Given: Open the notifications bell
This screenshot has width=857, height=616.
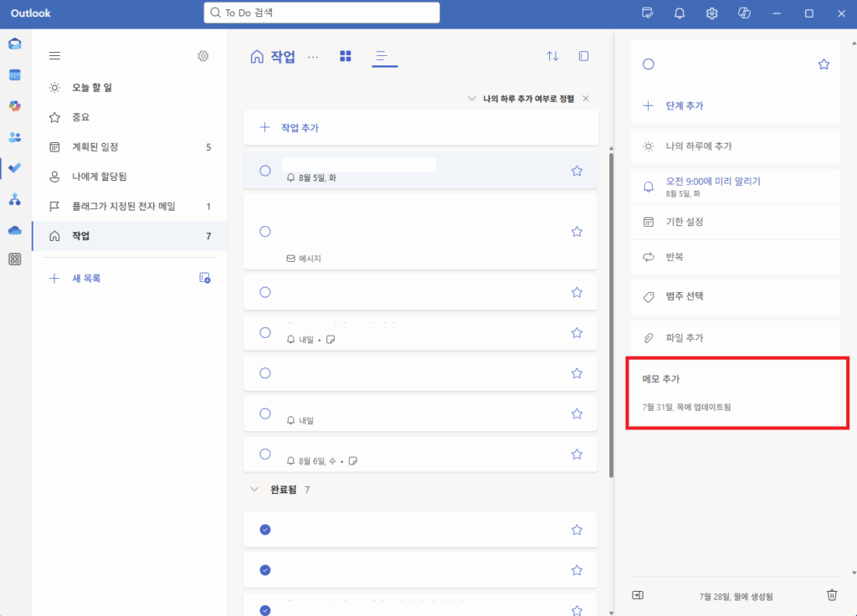Looking at the screenshot, I should (679, 13).
